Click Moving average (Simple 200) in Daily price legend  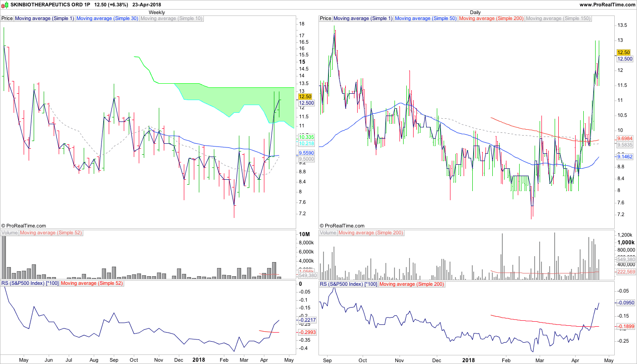[x=491, y=19]
